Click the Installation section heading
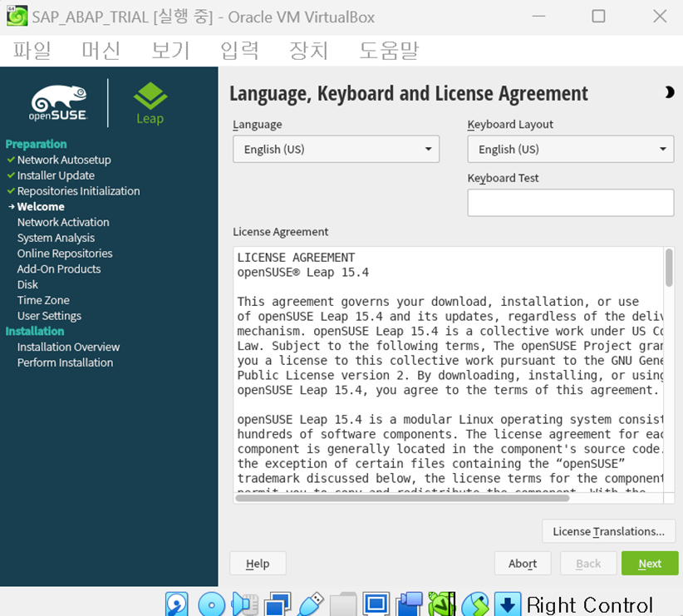683x616 pixels. 35,332
